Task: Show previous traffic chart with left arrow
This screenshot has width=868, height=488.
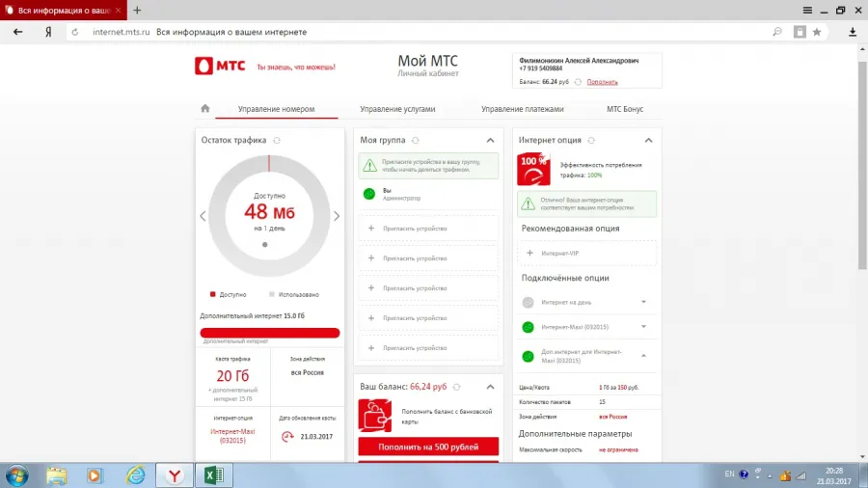Action: coord(203,216)
